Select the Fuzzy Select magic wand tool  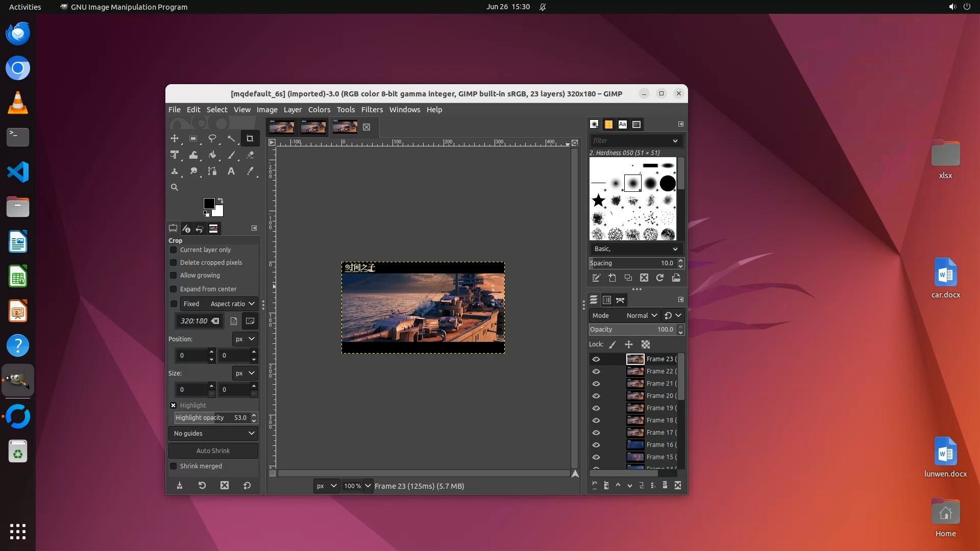pyautogui.click(x=231, y=138)
